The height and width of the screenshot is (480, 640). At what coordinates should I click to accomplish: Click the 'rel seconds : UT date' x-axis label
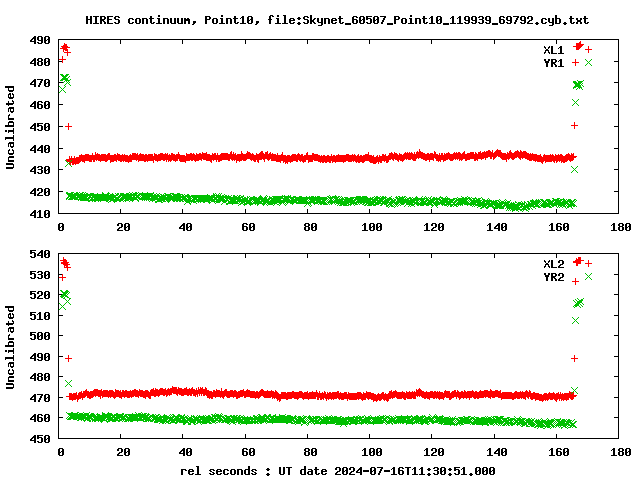[x=253, y=471]
